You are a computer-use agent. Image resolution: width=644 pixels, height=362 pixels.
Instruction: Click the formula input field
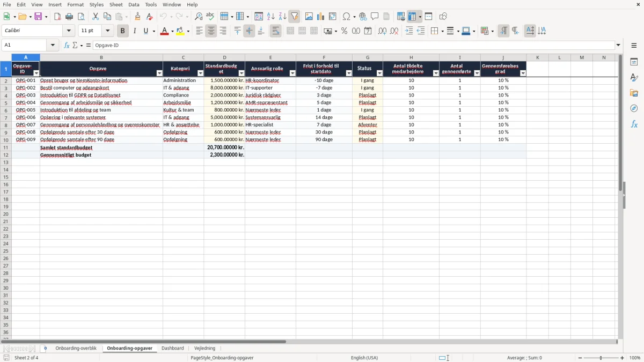click(354, 45)
